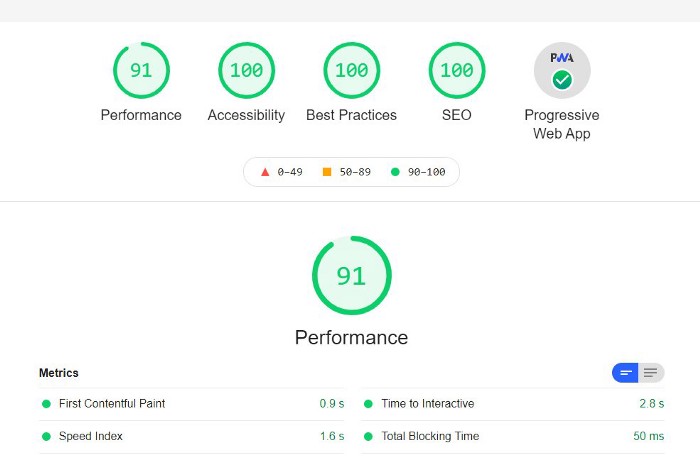This screenshot has width=700, height=457.
Task: Click the 50–89 legend range text
Action: [x=355, y=172]
